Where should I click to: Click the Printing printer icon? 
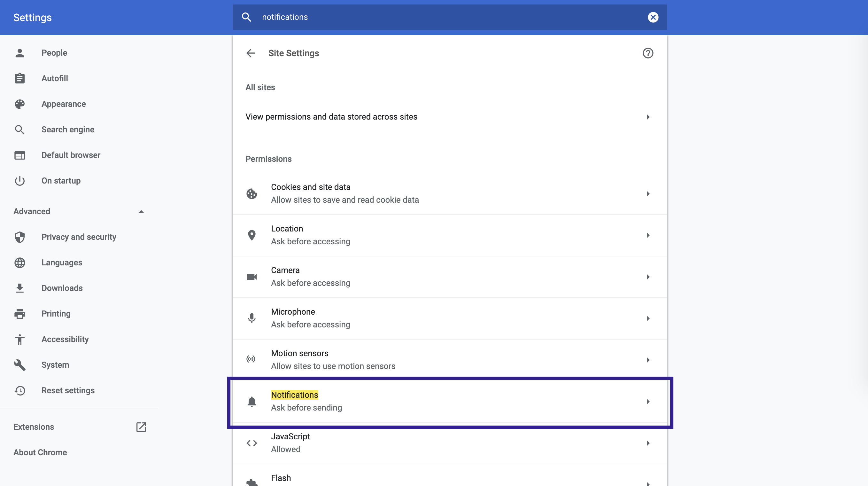click(x=19, y=314)
